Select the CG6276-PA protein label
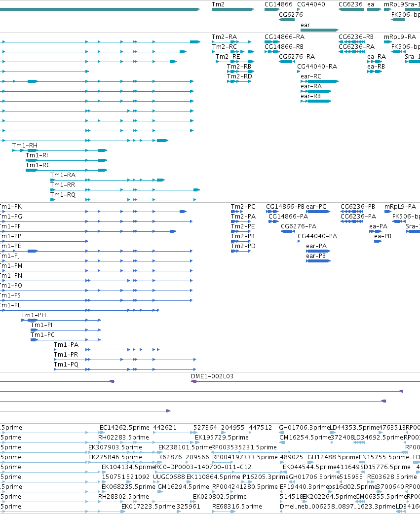Viewport: 420px width, 514px height. coord(299,226)
